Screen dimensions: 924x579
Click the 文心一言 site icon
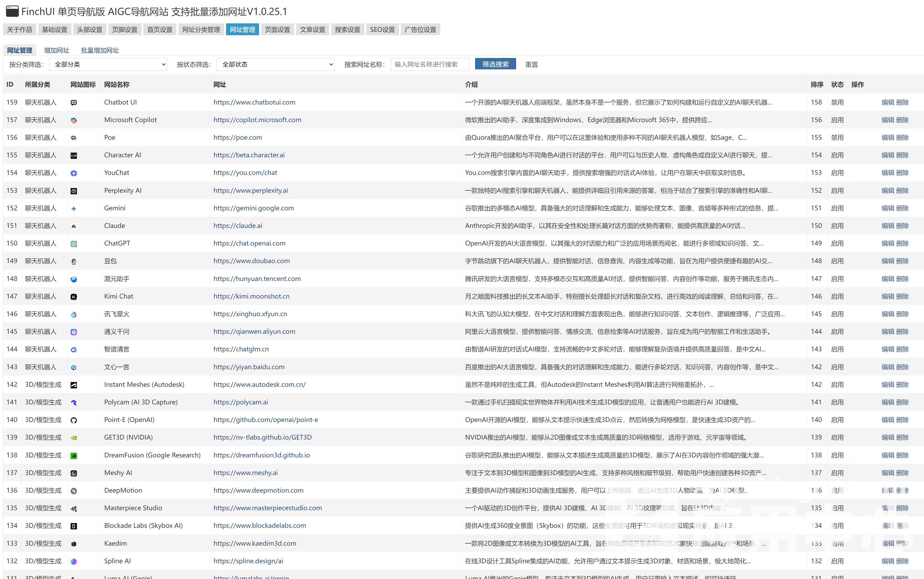tap(74, 367)
